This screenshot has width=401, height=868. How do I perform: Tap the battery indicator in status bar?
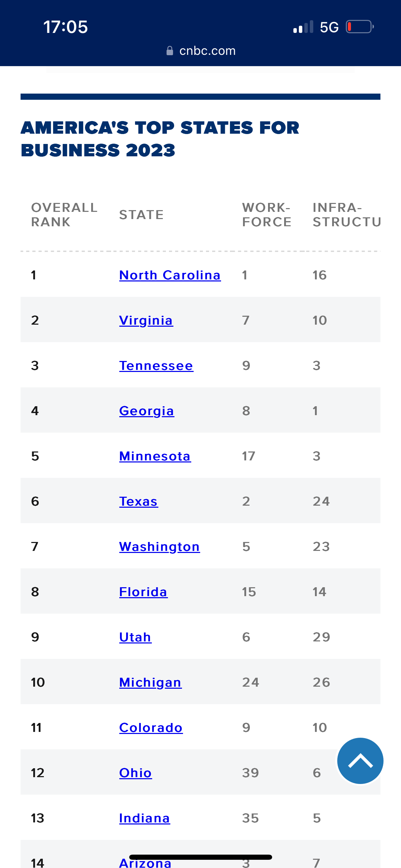pos(360,27)
